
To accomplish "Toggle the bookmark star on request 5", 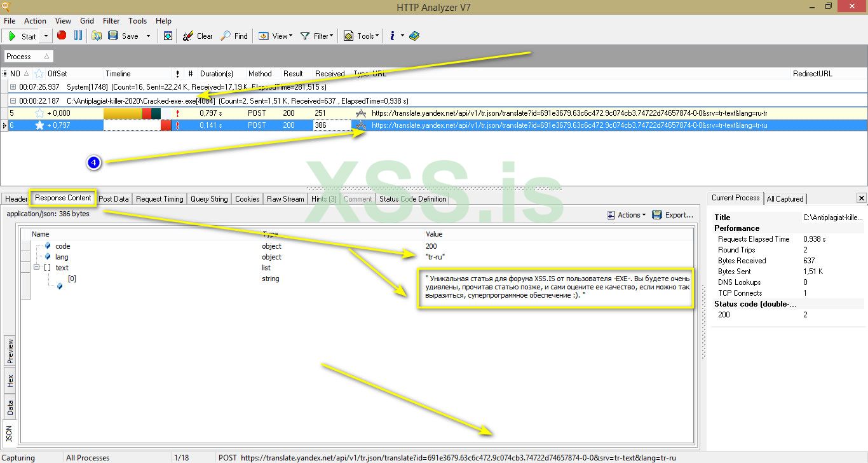I will (x=39, y=113).
